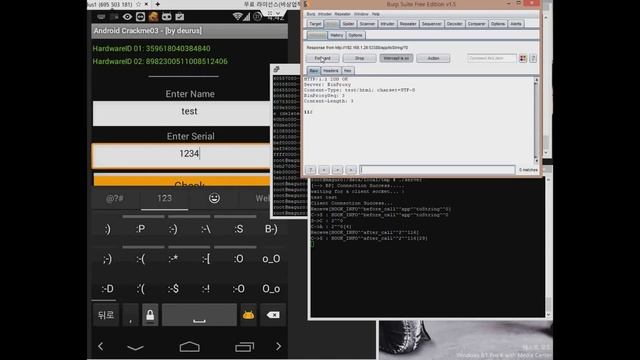Tap the :P emoticon key
The image size is (640, 360).
(140, 229)
